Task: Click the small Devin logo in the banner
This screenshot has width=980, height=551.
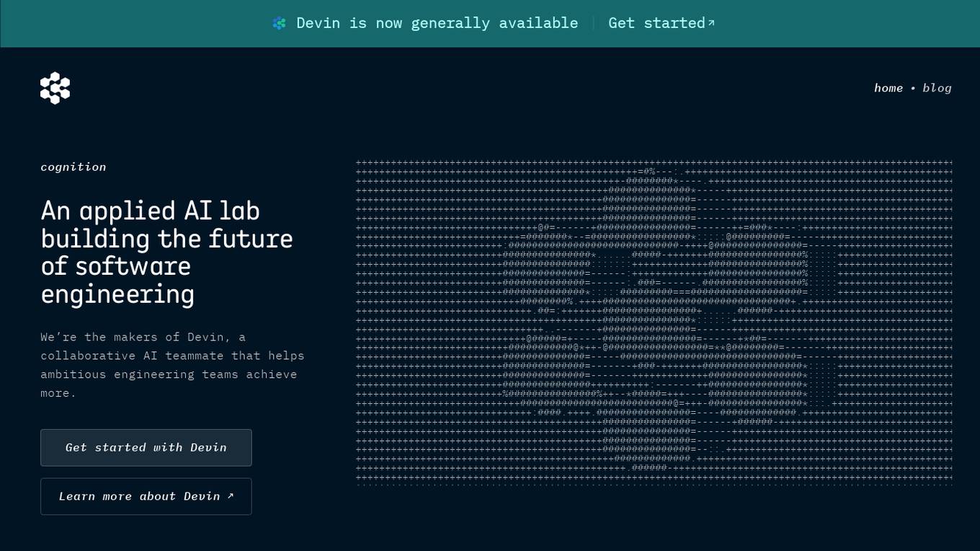Action: (x=279, y=23)
